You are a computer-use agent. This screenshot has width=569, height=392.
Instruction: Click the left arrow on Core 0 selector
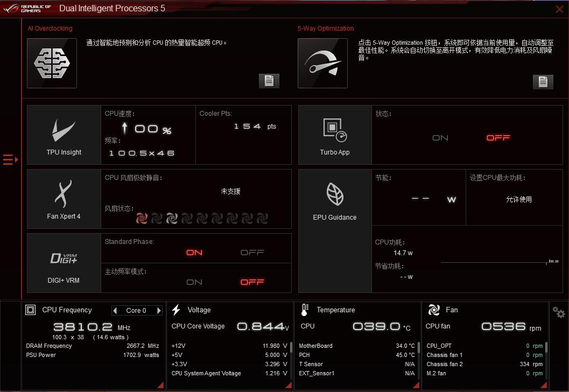click(115, 310)
